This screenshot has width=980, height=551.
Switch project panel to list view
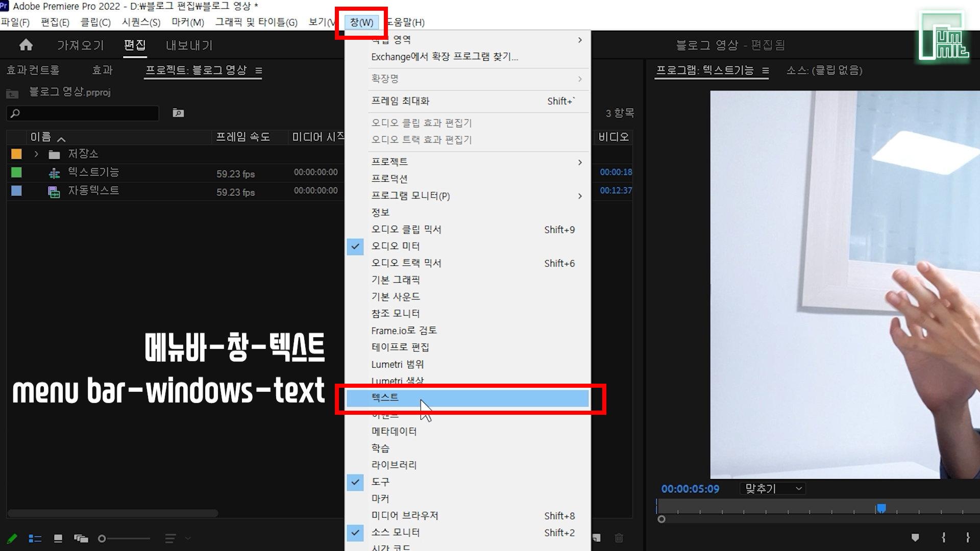point(35,538)
